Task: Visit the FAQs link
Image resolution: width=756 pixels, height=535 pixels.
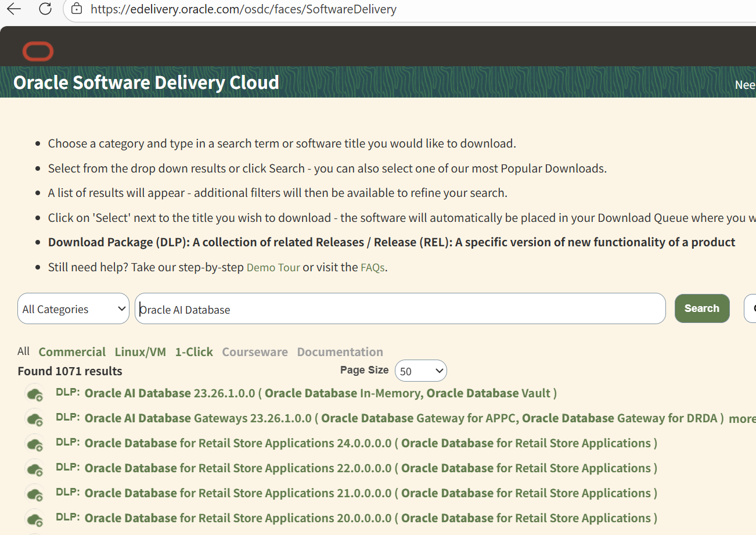Action: point(373,268)
